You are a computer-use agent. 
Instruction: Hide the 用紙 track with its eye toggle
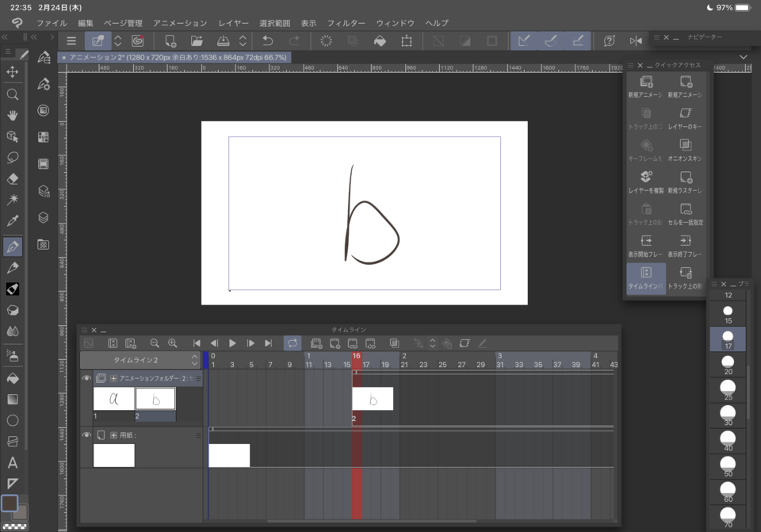[86, 434]
